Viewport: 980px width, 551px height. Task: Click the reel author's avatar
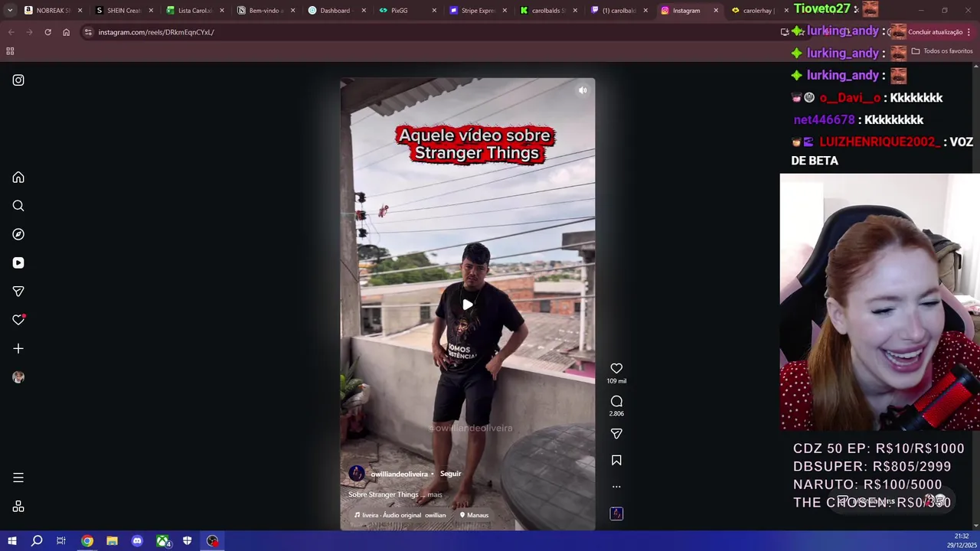point(357,474)
